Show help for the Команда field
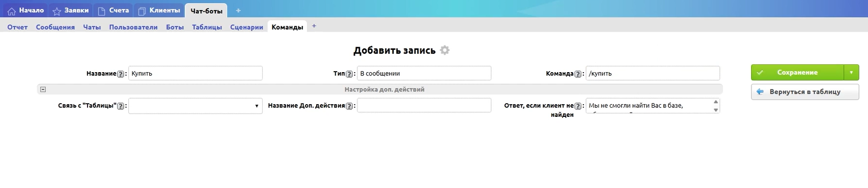The width and height of the screenshot is (868, 188). point(578,74)
